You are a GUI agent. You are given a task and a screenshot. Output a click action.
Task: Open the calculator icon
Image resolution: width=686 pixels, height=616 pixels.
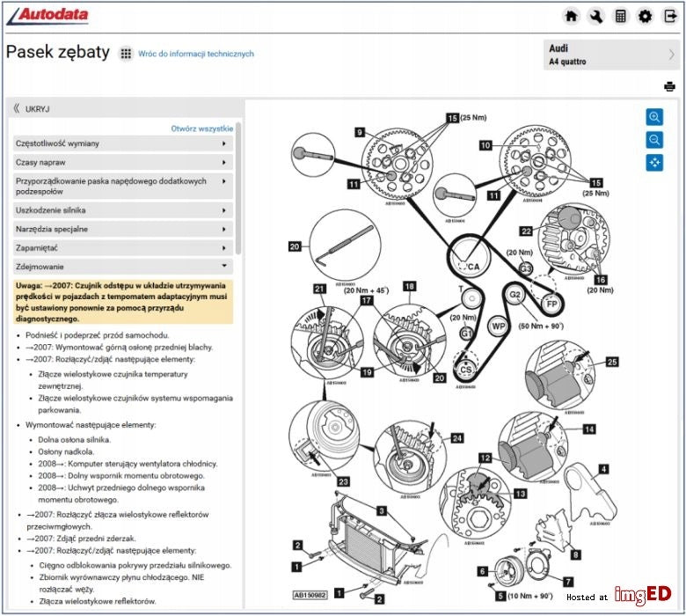pyautogui.click(x=620, y=17)
